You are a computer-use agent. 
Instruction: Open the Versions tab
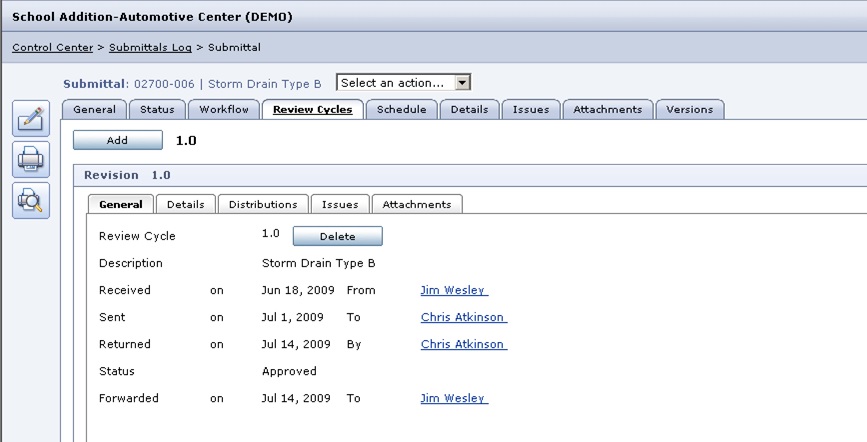click(x=690, y=110)
